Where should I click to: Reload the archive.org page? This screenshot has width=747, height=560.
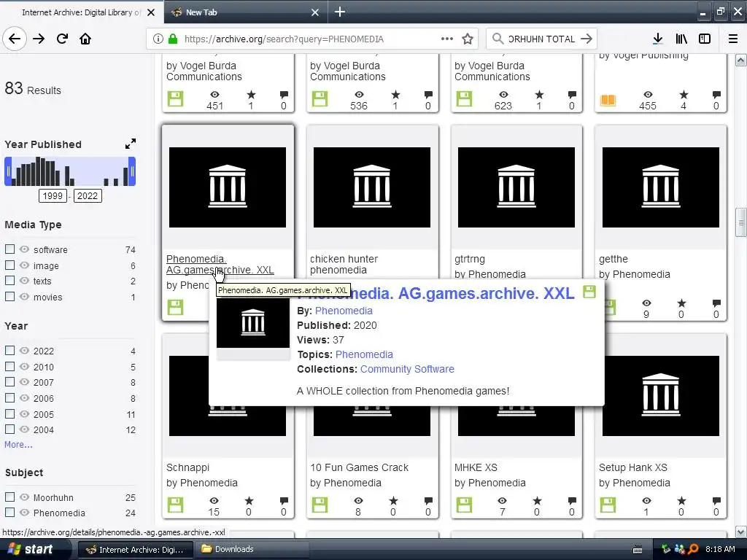[62, 39]
